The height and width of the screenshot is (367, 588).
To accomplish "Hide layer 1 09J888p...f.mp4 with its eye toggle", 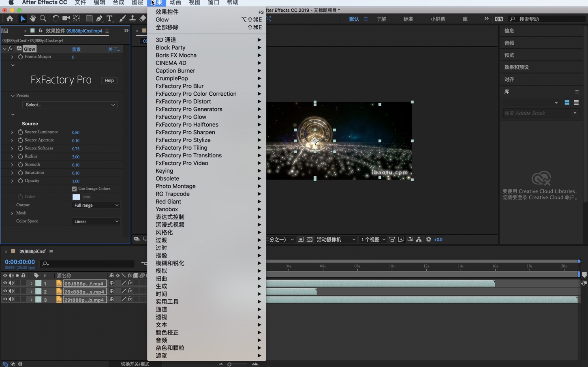I will pos(4,283).
